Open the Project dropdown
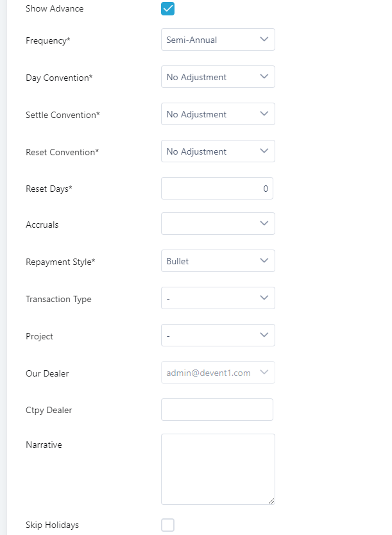This screenshot has height=535, width=392. pyautogui.click(x=217, y=335)
